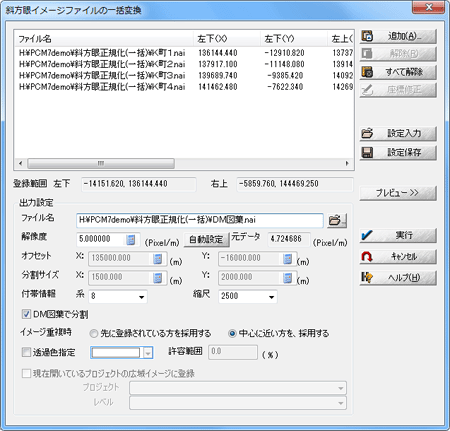Toggle the DM図葉で分割 checkbox

pyautogui.click(x=26, y=314)
